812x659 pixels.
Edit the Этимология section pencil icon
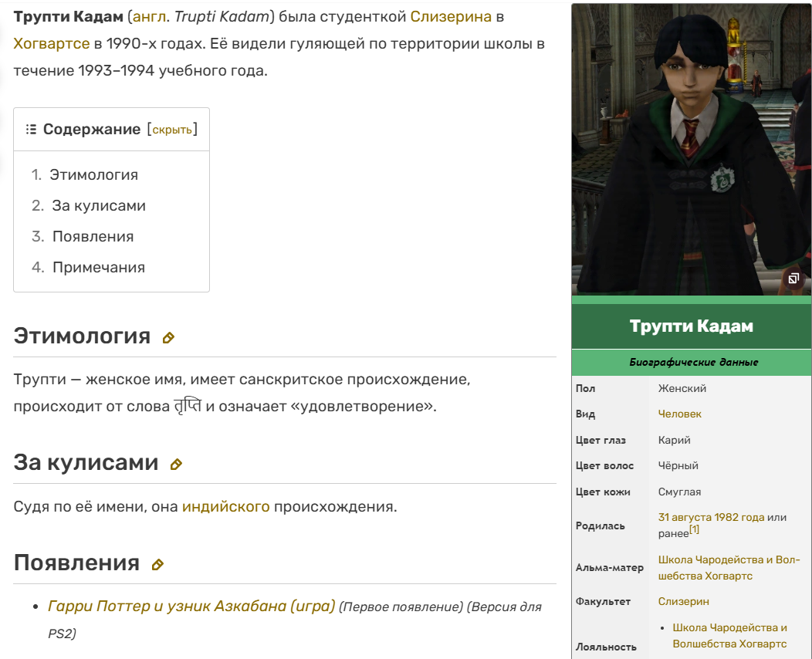(x=168, y=338)
